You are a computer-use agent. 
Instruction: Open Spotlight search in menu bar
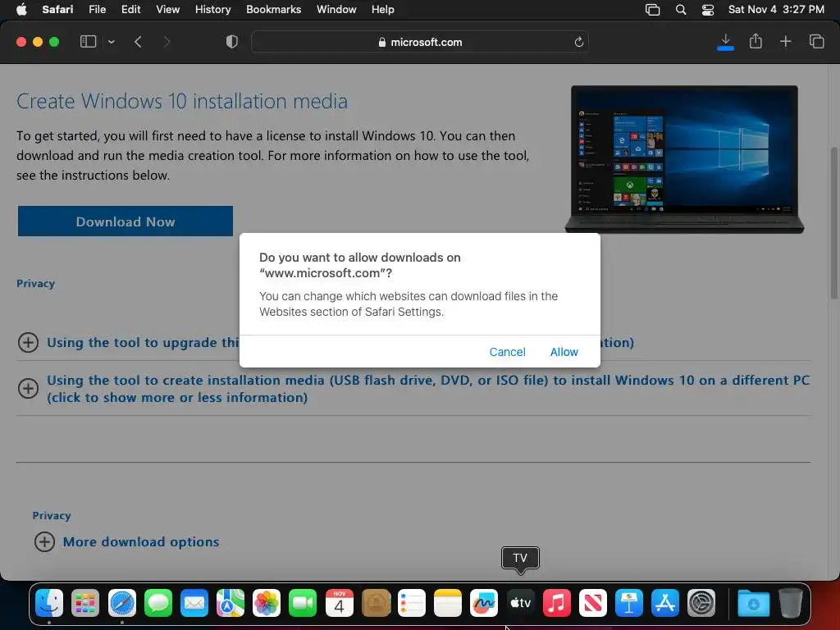(x=680, y=10)
